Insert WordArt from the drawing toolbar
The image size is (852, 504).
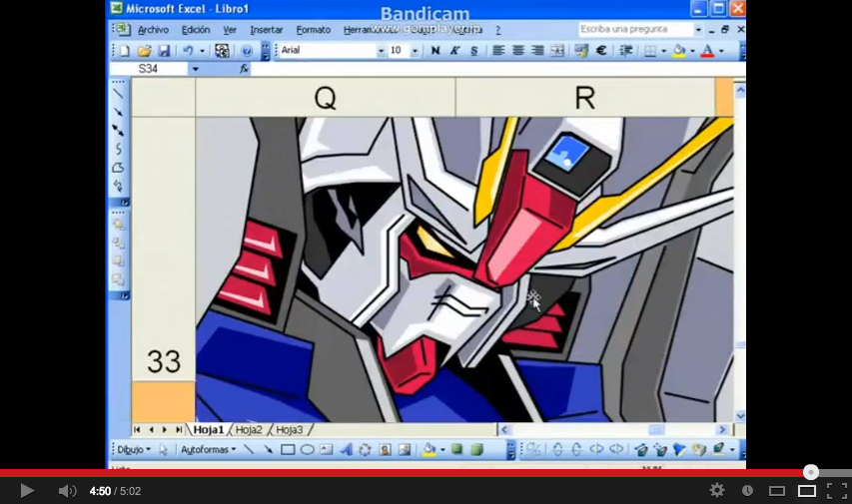(x=346, y=450)
